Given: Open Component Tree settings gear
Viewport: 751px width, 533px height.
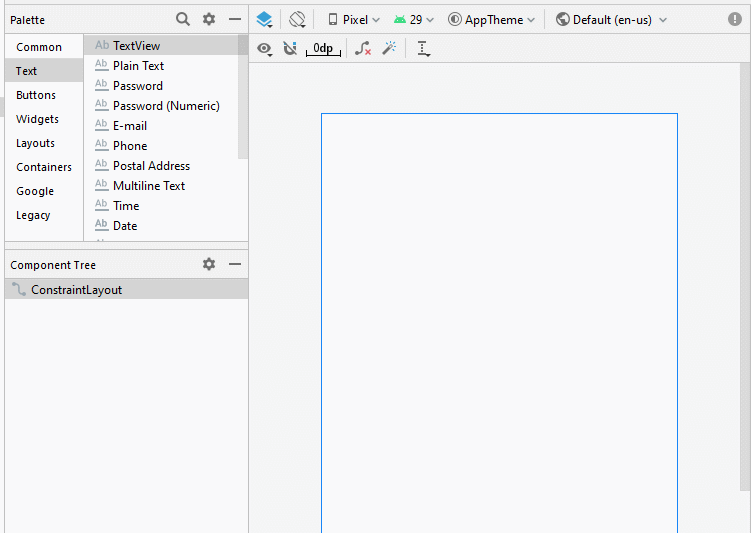Looking at the screenshot, I should pyautogui.click(x=209, y=264).
